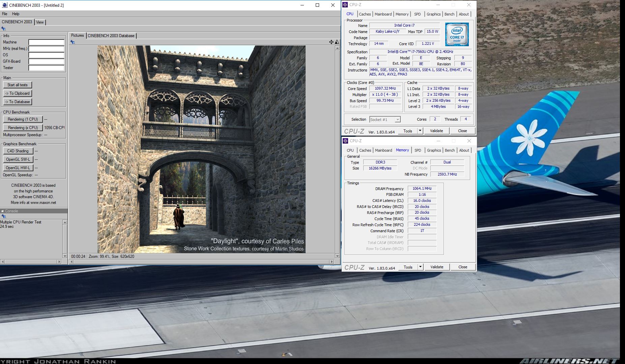Click the Cinebench pin icon below the CINEBENCH 2003 tab
This screenshot has width=625, height=364.
click(x=3, y=29)
